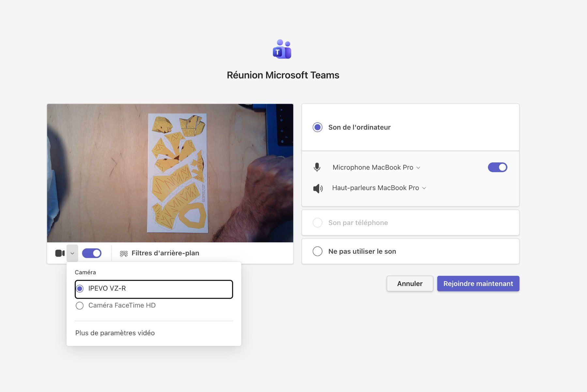Click the Réunion Microsoft Teams heading
The height and width of the screenshot is (392, 587).
click(x=283, y=75)
